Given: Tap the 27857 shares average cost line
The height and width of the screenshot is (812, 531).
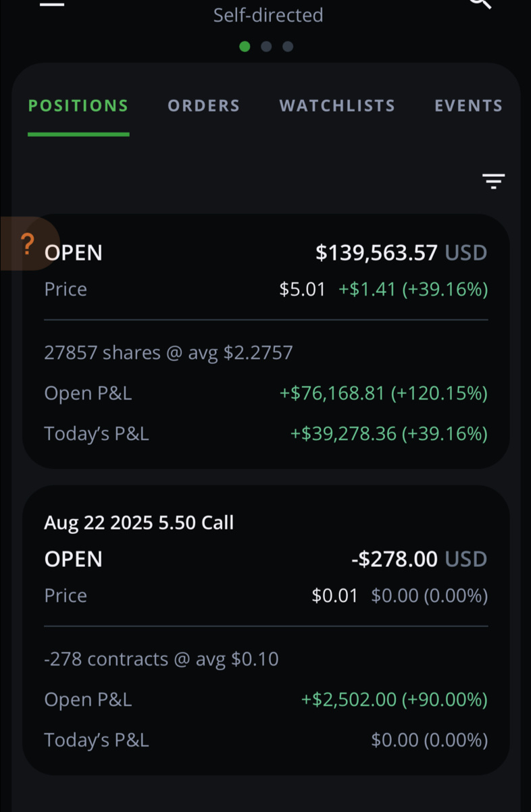Looking at the screenshot, I should tap(168, 352).
